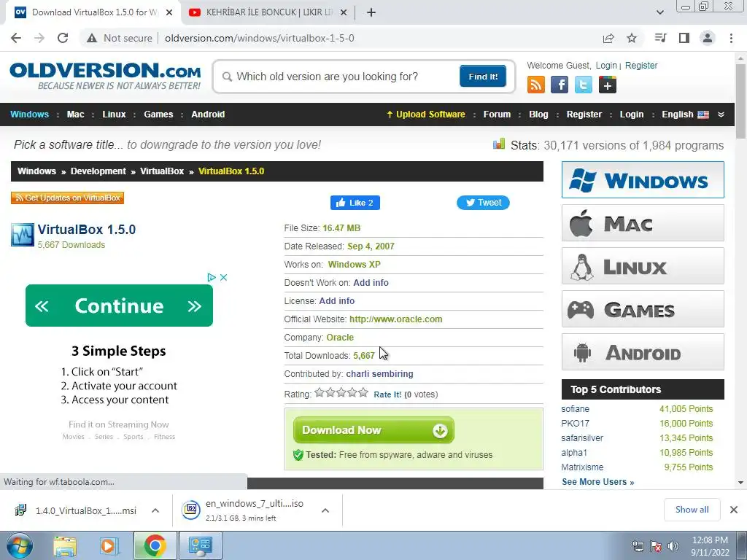This screenshot has width=747, height=560.
Task: Open the media controls icon in toolbar
Action: [660, 38]
